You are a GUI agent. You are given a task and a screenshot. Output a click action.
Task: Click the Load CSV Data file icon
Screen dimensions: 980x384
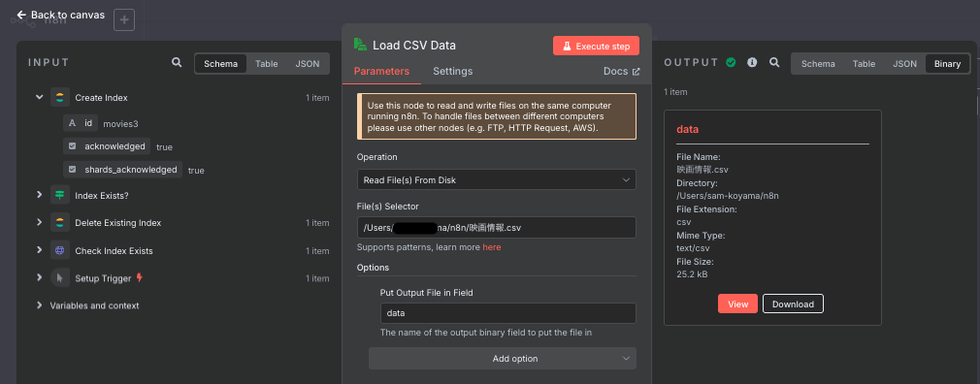pos(360,45)
